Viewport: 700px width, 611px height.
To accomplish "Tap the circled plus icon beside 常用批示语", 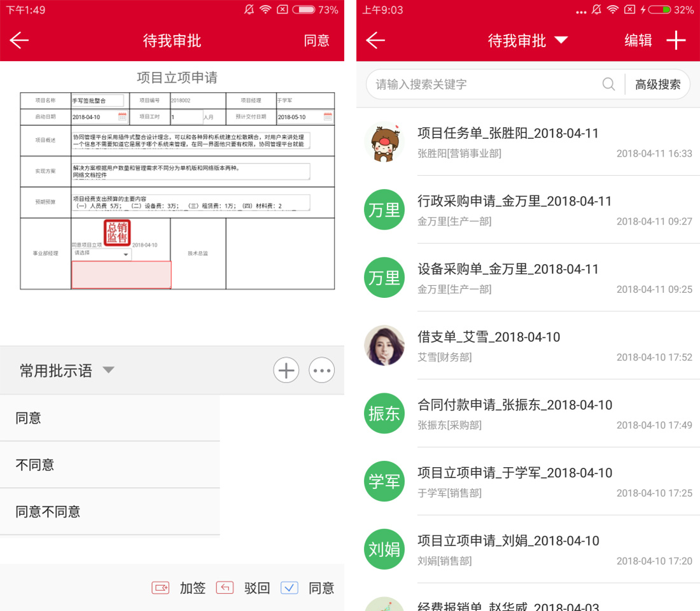I will (x=286, y=370).
